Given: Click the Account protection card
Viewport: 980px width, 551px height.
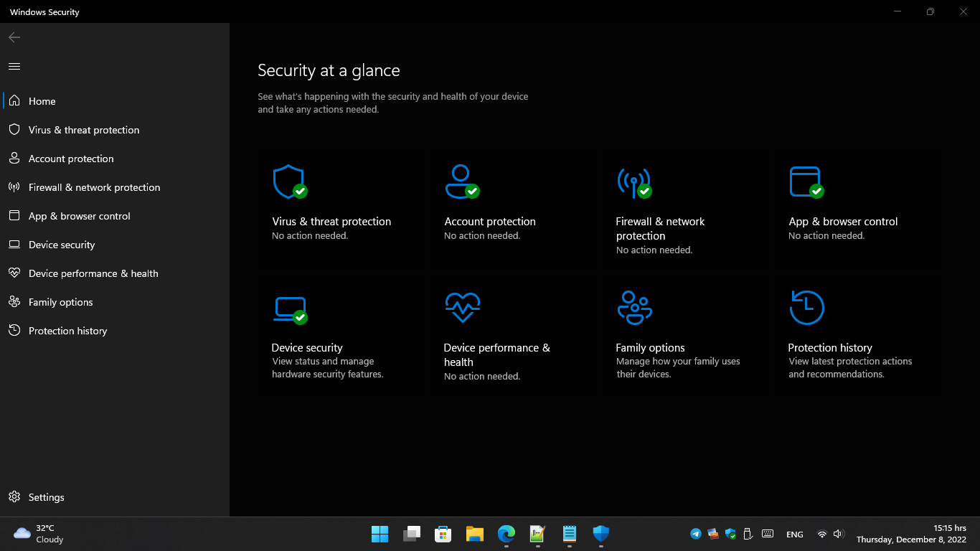Looking at the screenshot, I should [x=514, y=209].
